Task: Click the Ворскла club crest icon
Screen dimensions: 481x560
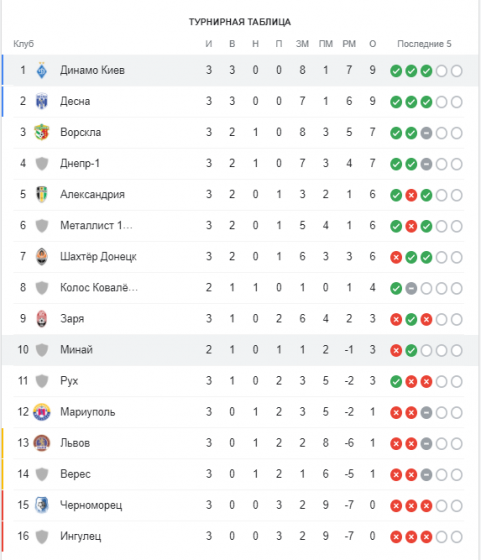Action: coord(42,132)
